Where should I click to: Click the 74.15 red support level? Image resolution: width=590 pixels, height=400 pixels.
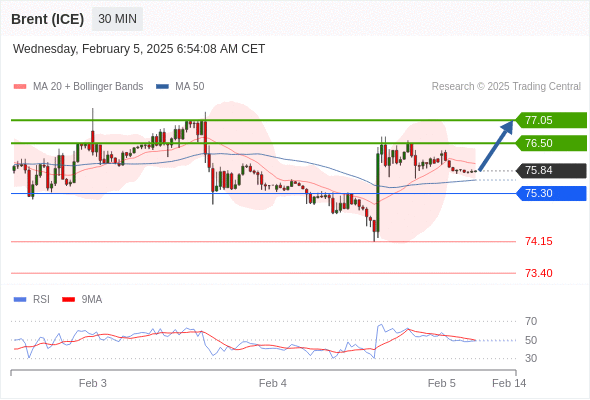pyautogui.click(x=539, y=241)
